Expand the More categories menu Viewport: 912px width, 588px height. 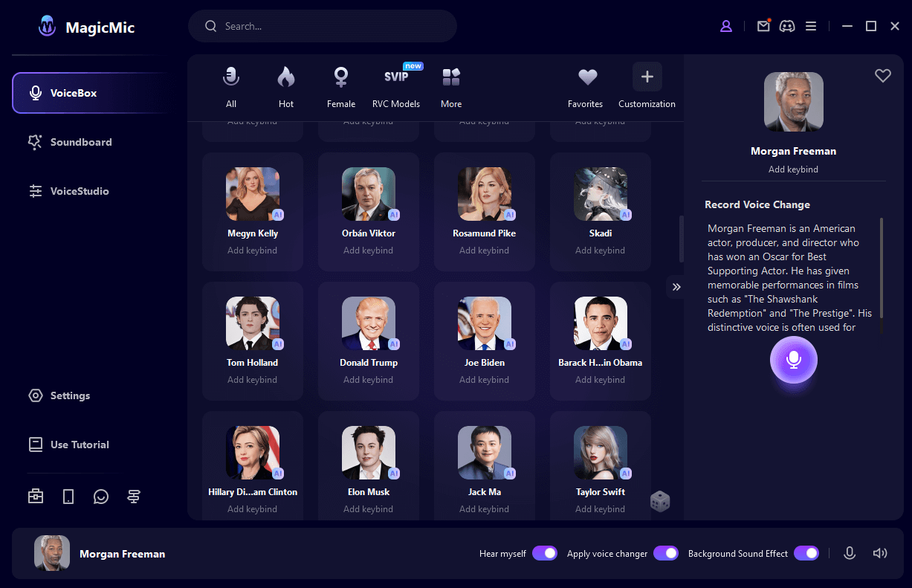(x=451, y=87)
